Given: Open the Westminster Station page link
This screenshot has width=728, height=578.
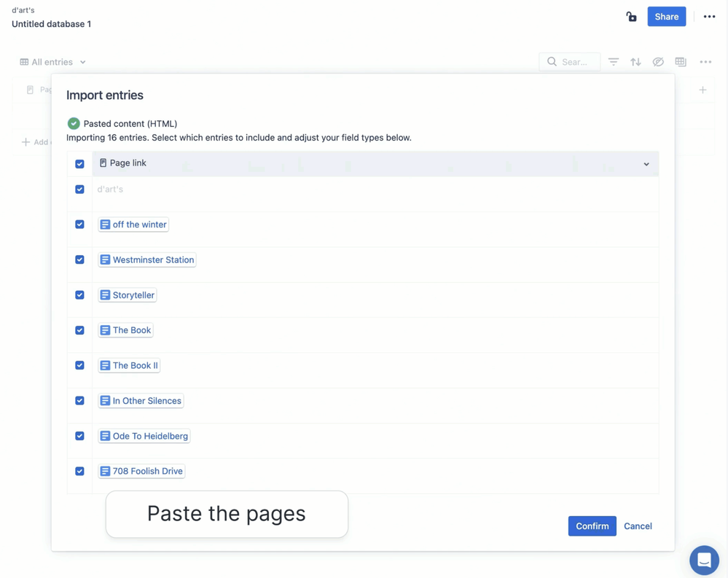Looking at the screenshot, I should pyautogui.click(x=147, y=260).
